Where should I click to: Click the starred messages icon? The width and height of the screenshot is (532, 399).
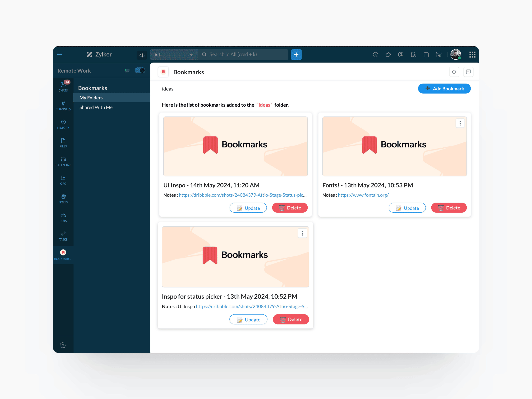click(x=388, y=55)
